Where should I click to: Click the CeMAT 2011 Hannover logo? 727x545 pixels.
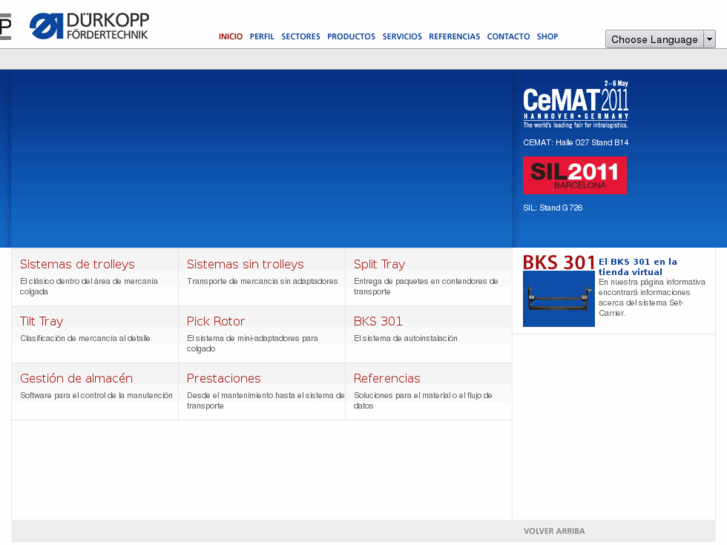[576, 104]
